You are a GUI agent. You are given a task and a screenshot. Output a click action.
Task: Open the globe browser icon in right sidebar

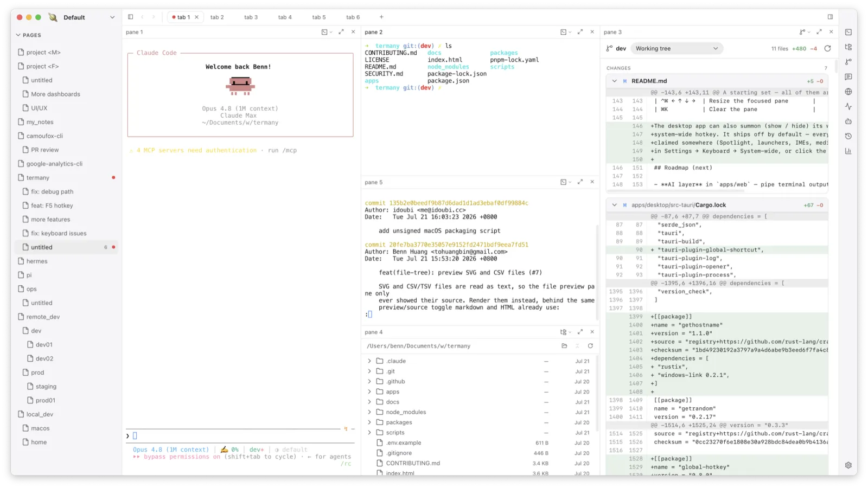pyautogui.click(x=848, y=92)
